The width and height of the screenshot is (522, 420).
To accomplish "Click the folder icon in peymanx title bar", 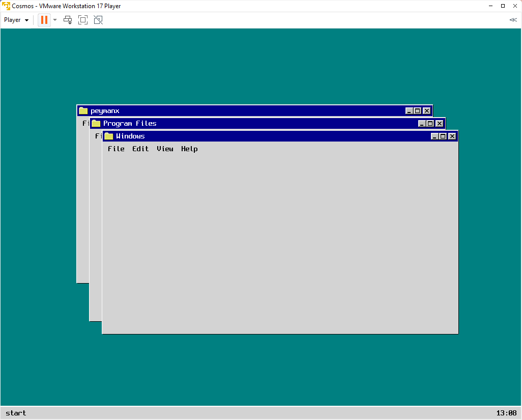I will [x=83, y=110].
